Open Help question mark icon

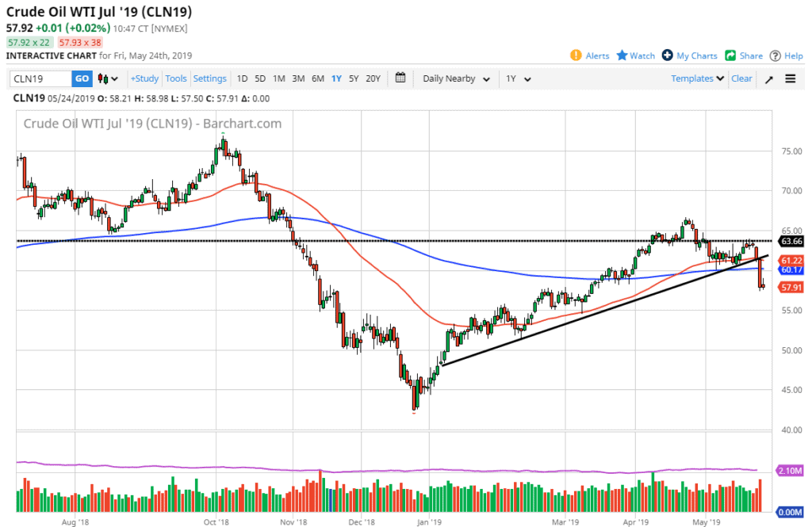tap(776, 55)
